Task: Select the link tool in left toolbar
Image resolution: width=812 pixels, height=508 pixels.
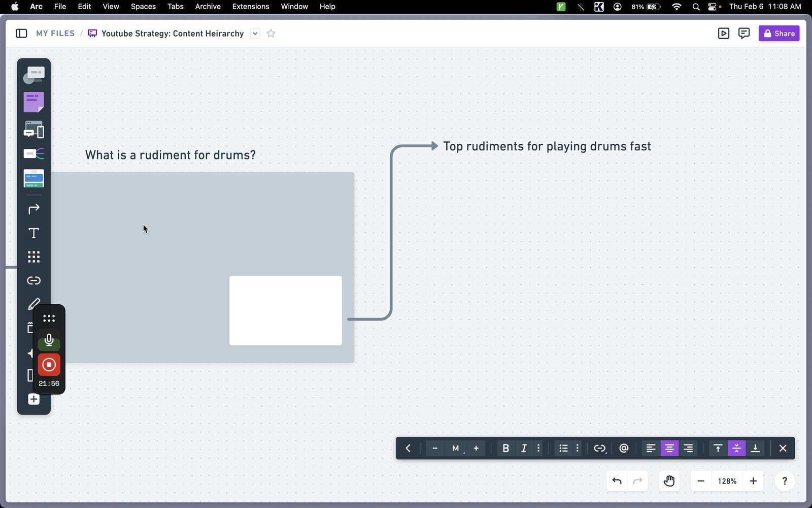Action: point(33,280)
